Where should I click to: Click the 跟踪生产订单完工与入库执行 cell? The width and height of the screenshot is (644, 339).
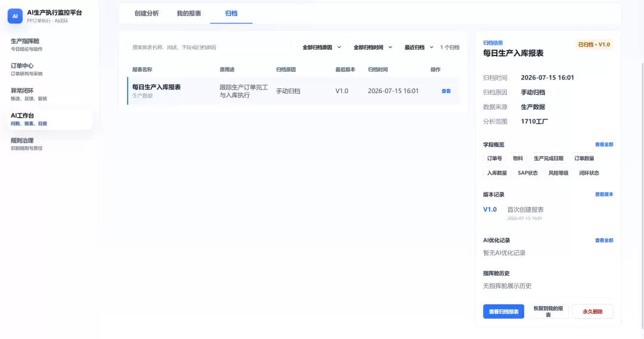244,91
